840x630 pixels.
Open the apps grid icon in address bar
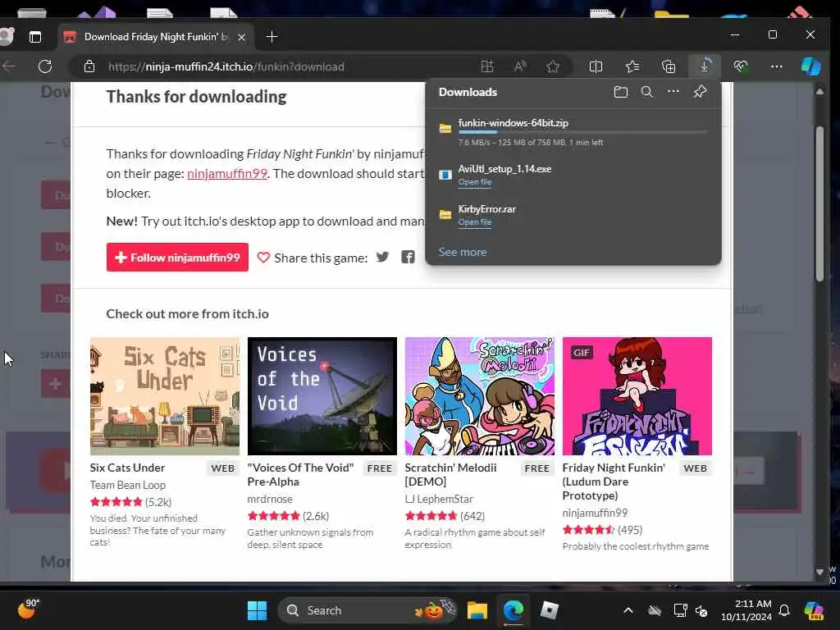[487, 66]
